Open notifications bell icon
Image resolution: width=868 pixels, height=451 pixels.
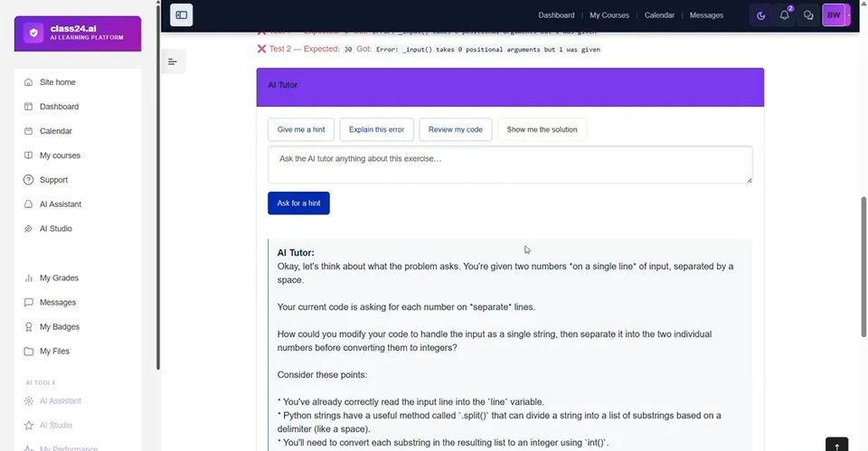tap(785, 15)
